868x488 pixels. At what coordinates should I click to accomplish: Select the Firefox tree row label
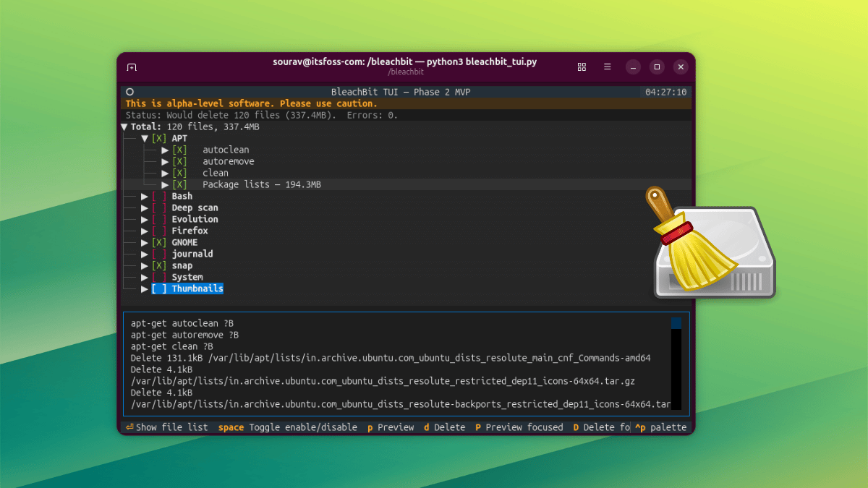[190, 231]
